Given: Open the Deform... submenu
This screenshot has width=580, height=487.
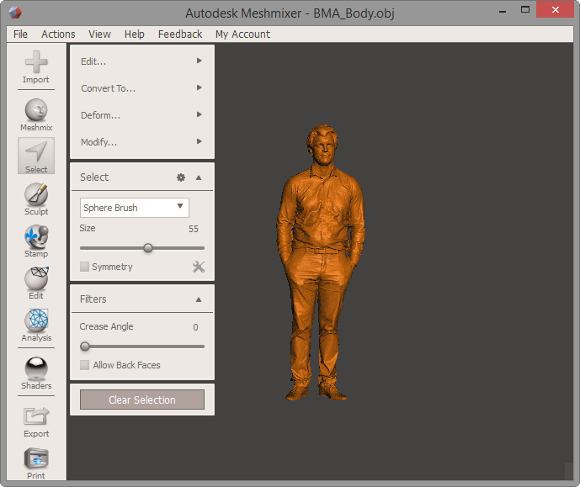Looking at the screenshot, I should tap(142, 115).
